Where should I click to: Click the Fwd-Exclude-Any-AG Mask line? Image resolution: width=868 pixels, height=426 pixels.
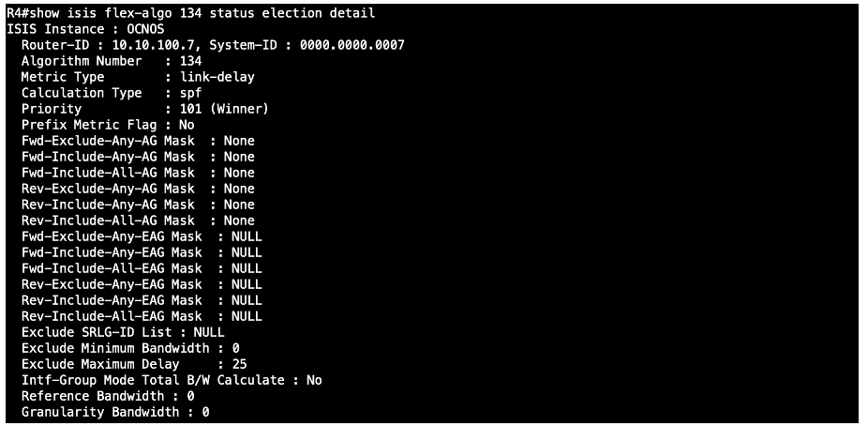click(138, 141)
